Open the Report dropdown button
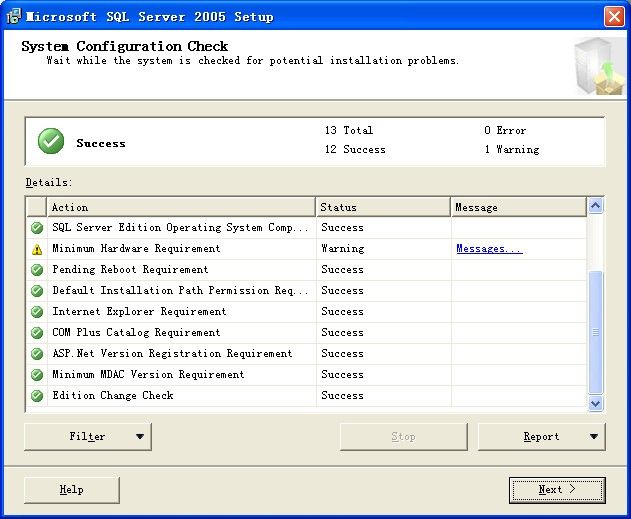This screenshot has height=519, width=631. [542, 436]
